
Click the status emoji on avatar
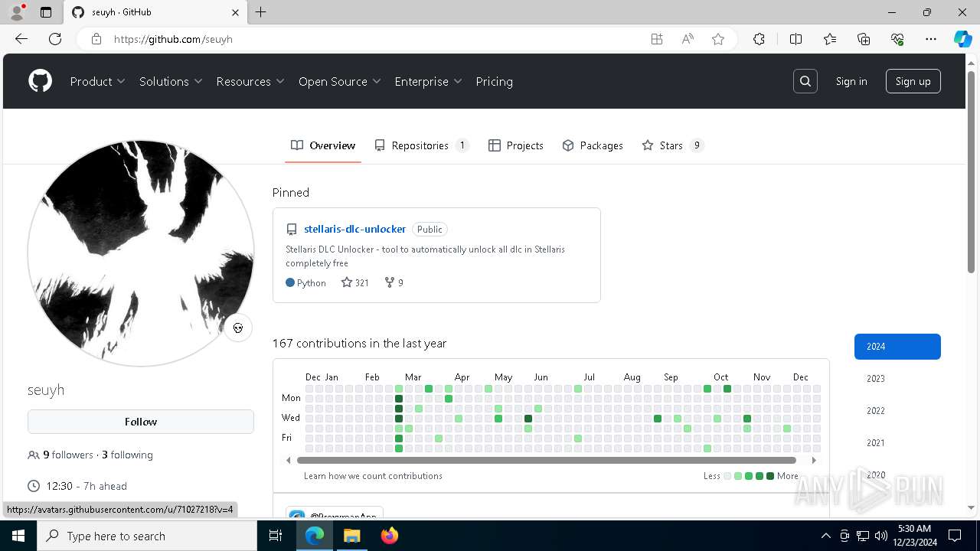238,328
